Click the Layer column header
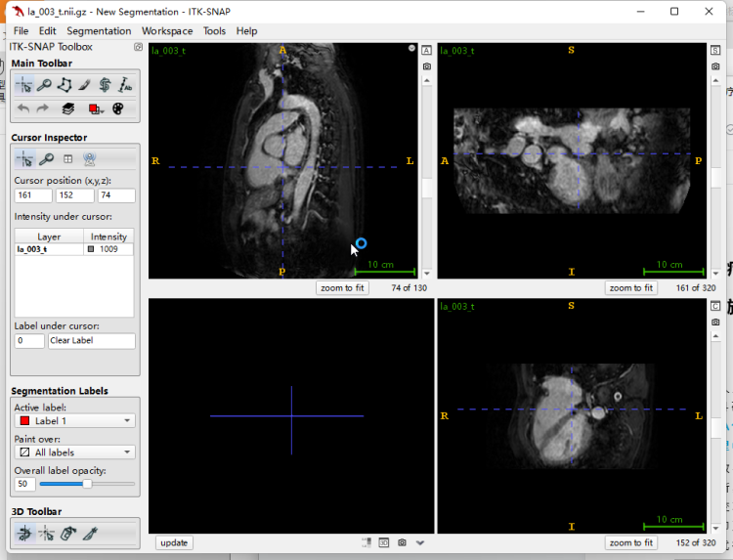The width and height of the screenshot is (733, 560). coord(49,237)
